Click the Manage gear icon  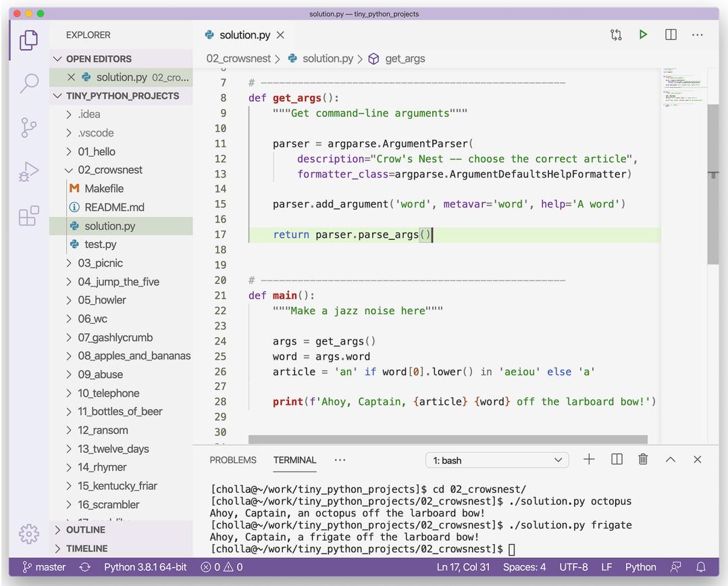pyautogui.click(x=28, y=535)
